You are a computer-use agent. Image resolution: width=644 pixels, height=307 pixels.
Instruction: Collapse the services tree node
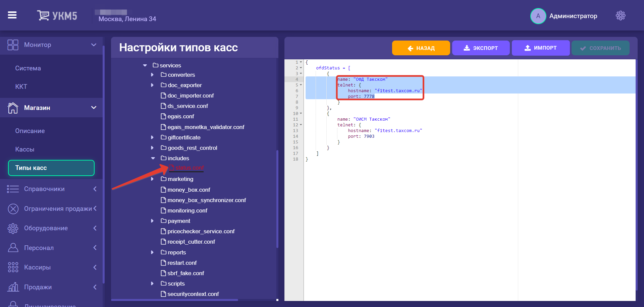click(145, 65)
